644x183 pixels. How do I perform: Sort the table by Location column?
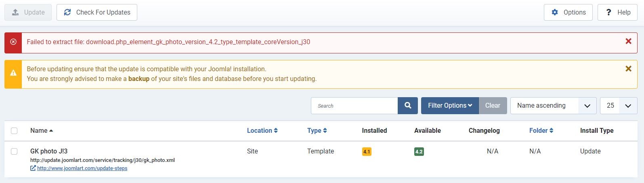click(262, 131)
